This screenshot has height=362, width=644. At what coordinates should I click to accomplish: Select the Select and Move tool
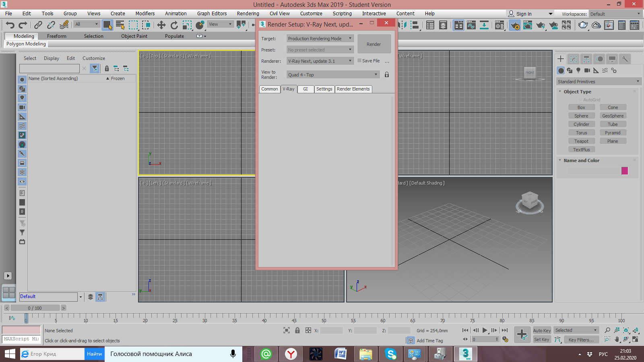[x=161, y=25]
